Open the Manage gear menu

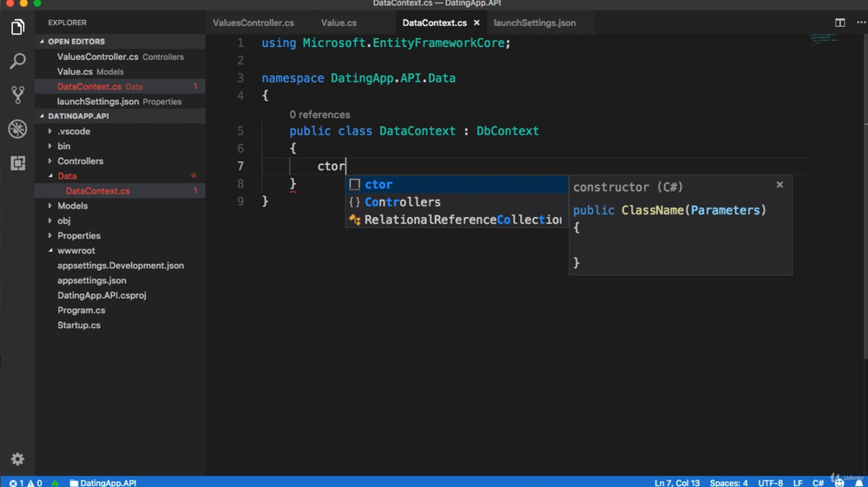[x=17, y=458]
